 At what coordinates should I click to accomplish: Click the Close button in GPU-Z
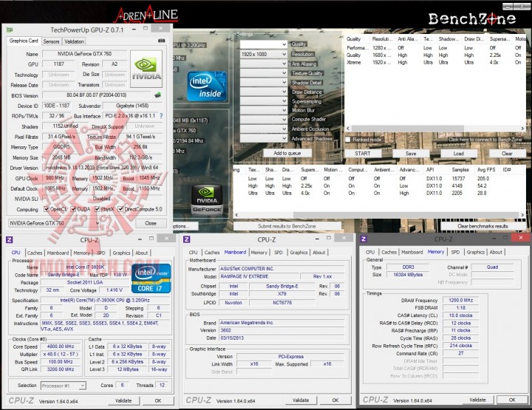(x=151, y=223)
